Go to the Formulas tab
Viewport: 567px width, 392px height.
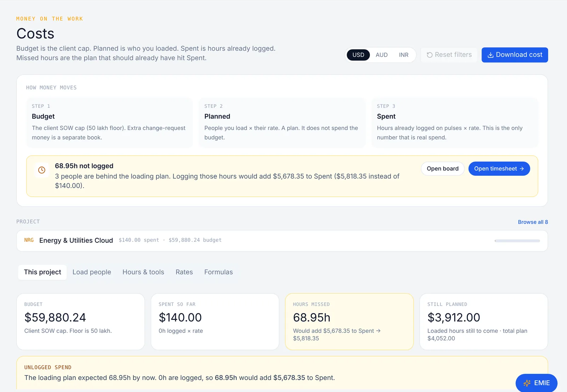coord(218,272)
